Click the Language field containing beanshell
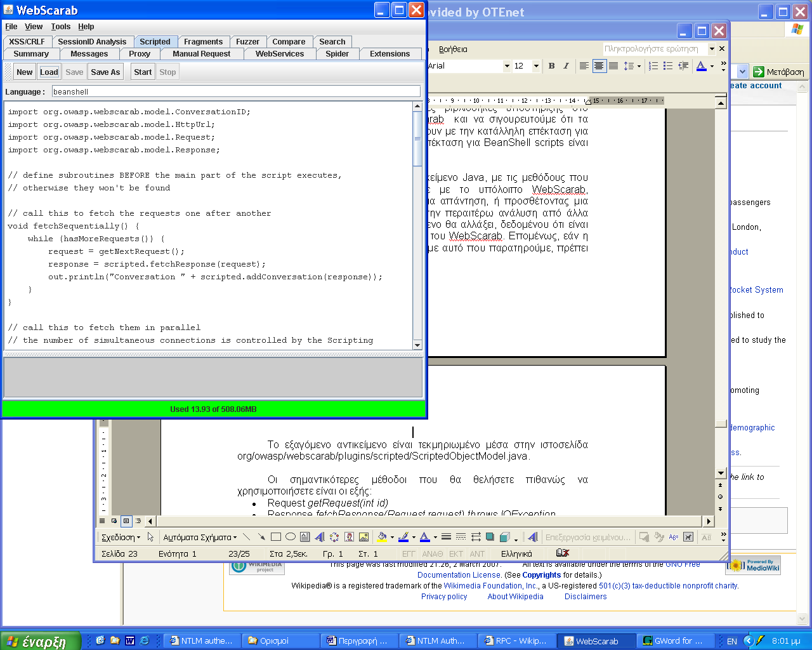 tap(236, 91)
